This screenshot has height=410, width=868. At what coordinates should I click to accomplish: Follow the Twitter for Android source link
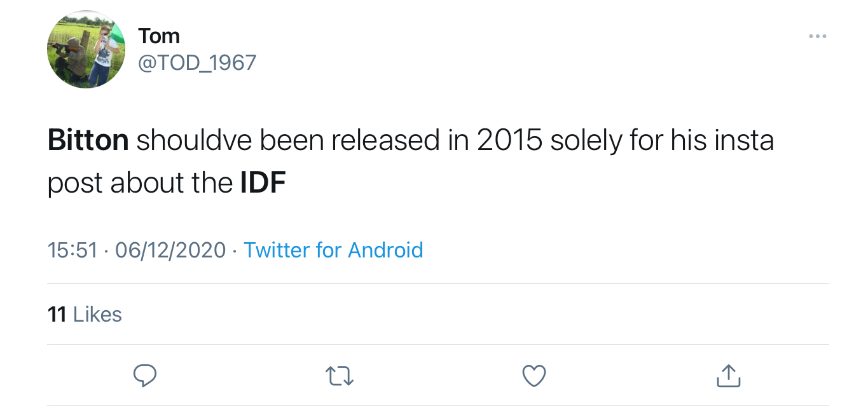(x=333, y=250)
